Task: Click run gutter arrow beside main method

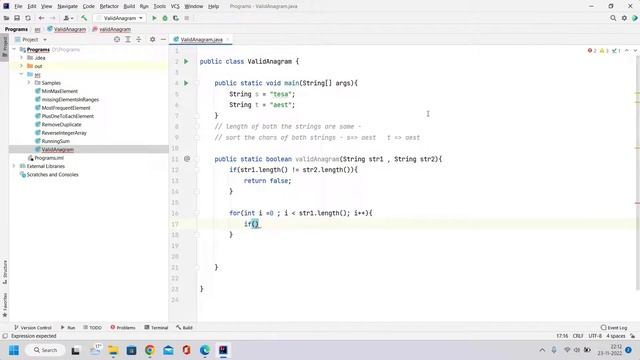Action: (x=186, y=83)
